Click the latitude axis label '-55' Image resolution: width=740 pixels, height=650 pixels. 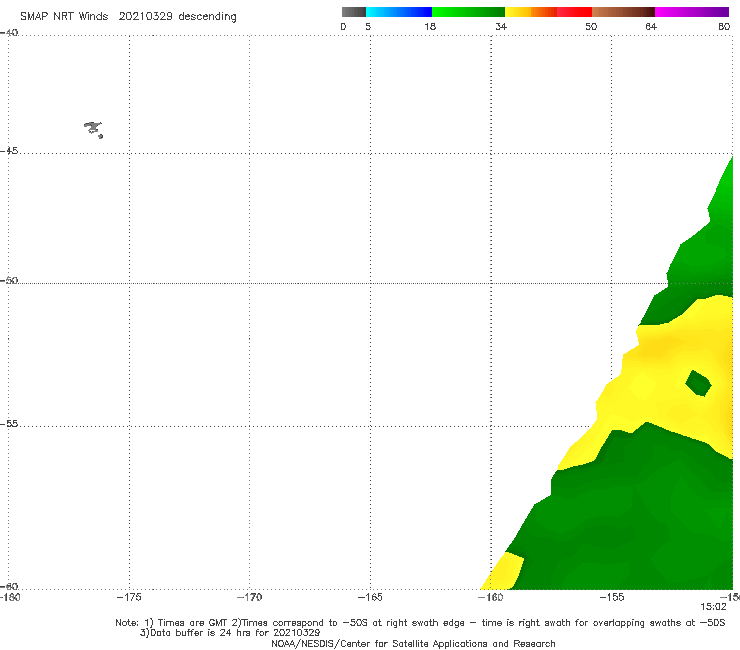[x=9, y=424]
